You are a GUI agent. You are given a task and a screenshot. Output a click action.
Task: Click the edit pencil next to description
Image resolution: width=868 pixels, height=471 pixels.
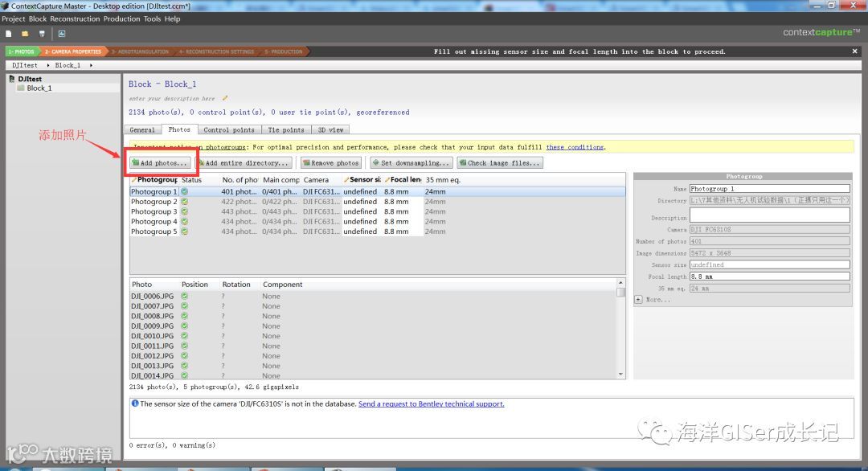click(x=225, y=99)
